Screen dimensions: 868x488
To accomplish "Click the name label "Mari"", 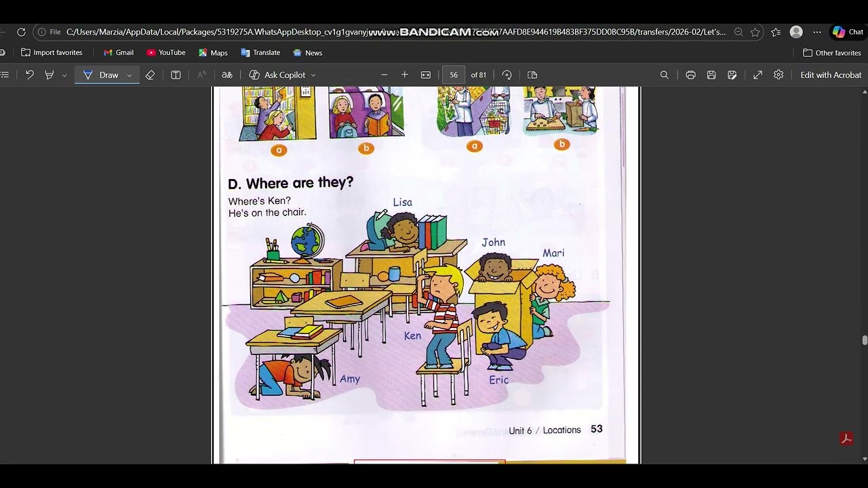I will 553,253.
